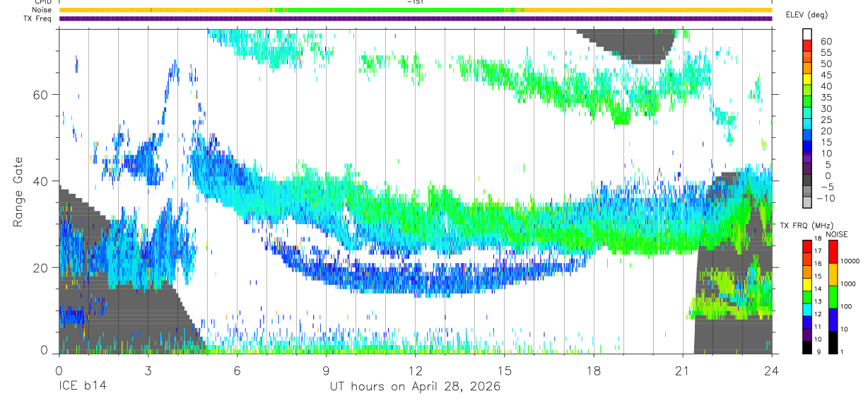Click UT hour axis tick '12'

pos(415,370)
